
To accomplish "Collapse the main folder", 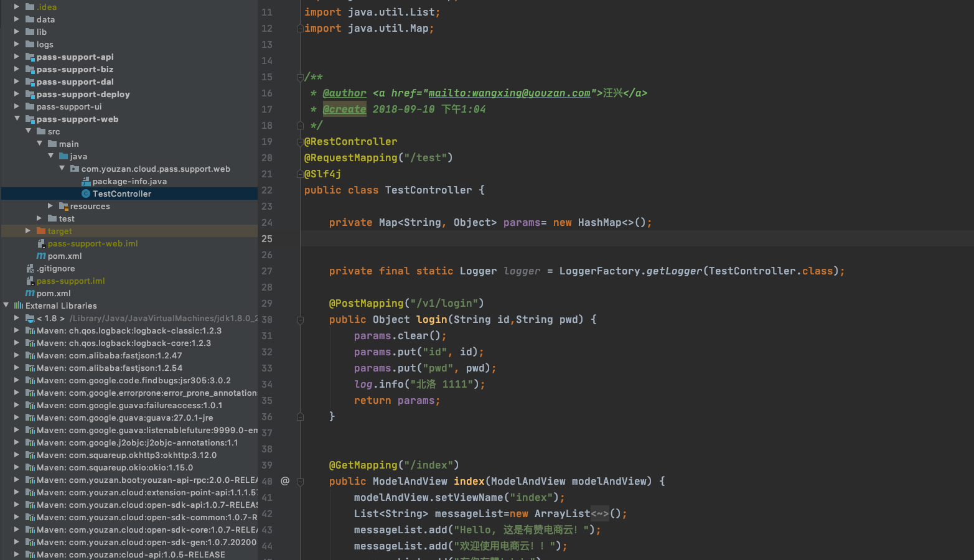I will 40,144.
